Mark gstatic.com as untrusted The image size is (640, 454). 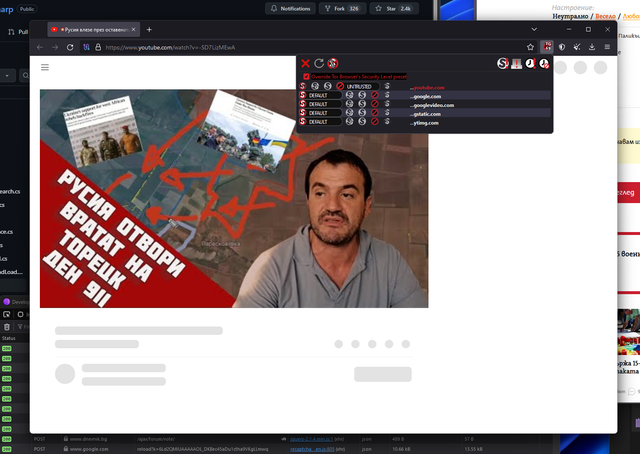click(374, 113)
